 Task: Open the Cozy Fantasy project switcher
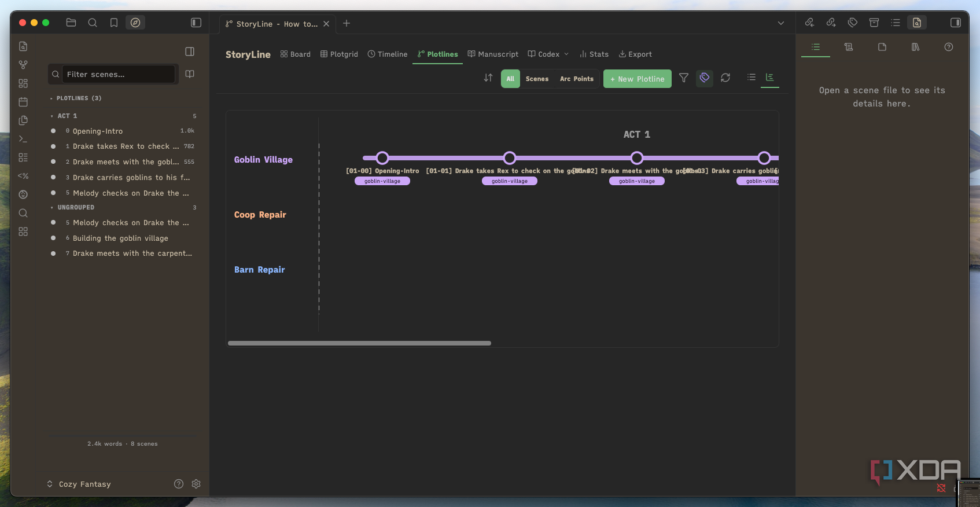coord(79,484)
